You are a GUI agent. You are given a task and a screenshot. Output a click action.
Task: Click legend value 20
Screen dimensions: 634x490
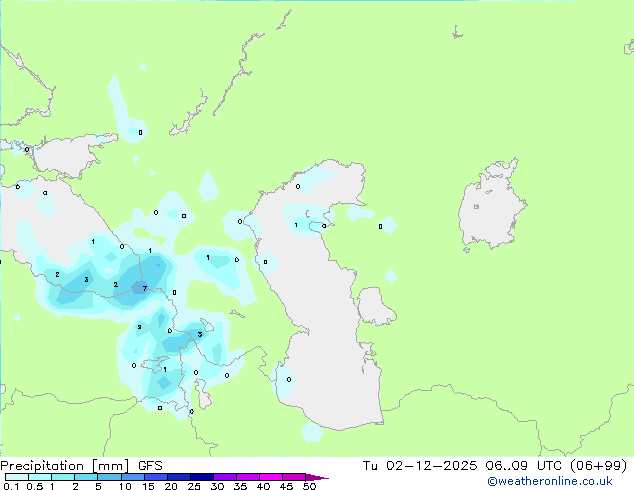pos(171,486)
